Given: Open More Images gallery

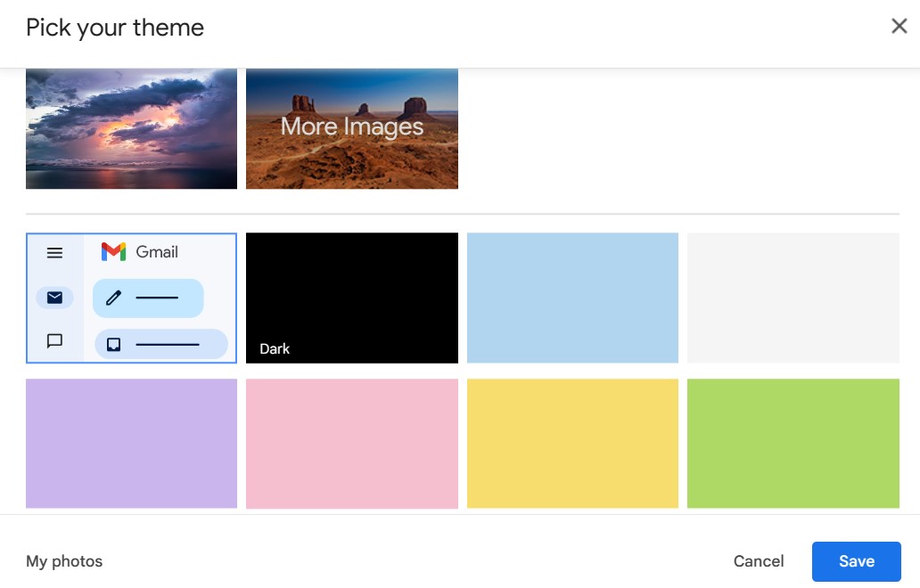Looking at the screenshot, I should [351, 128].
